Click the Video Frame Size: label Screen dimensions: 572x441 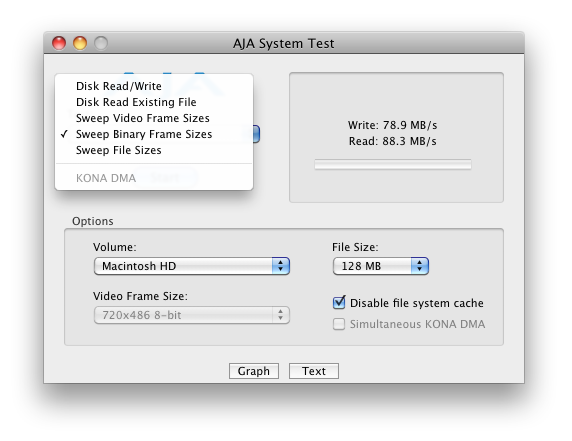pyautogui.click(x=140, y=296)
